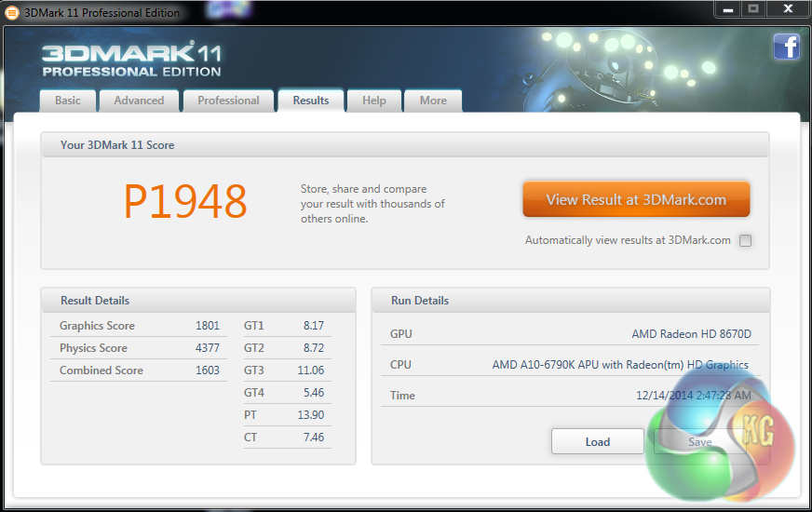812x512 pixels.
Task: Click the PT value 13.90
Action: click(x=311, y=414)
